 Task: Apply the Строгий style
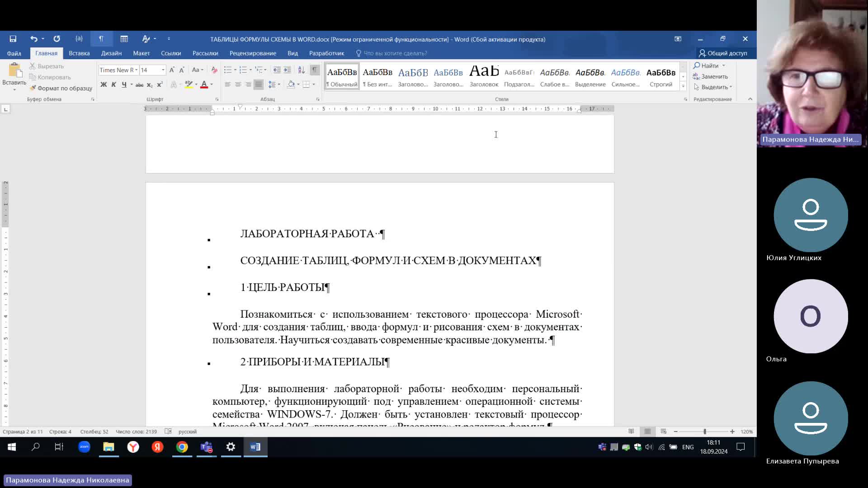click(x=661, y=76)
